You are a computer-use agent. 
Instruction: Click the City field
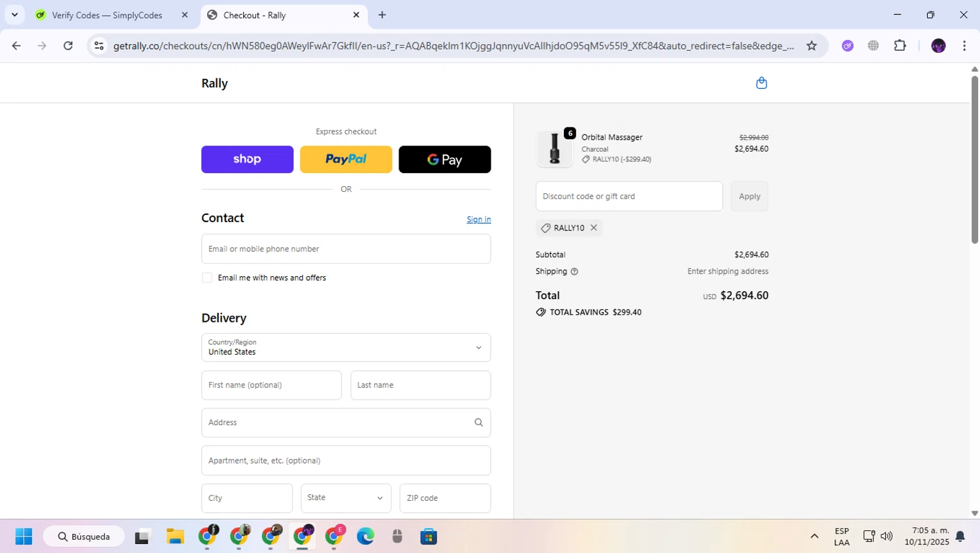click(247, 498)
